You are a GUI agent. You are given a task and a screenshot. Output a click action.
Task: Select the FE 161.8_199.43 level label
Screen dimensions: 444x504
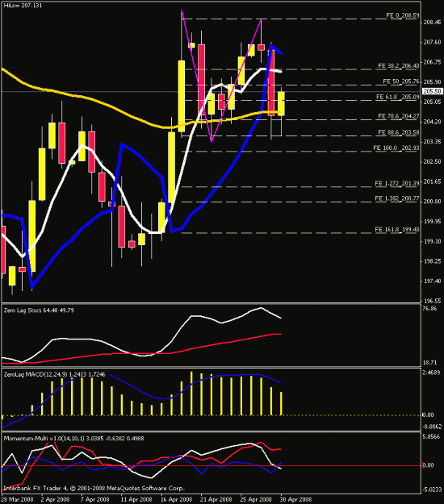(x=397, y=230)
